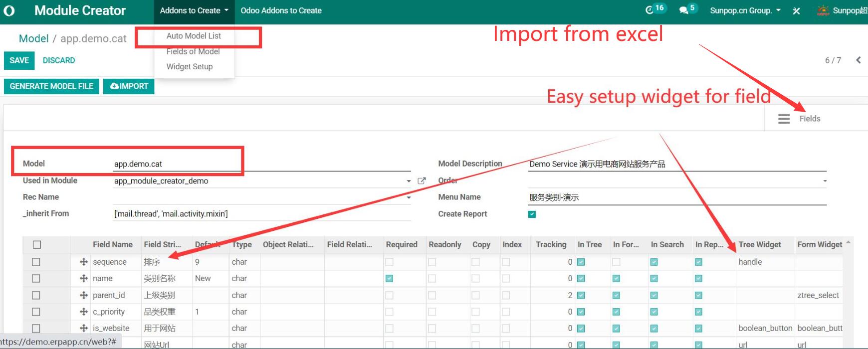Expand the Addons to Create dropdown menu

click(x=194, y=10)
